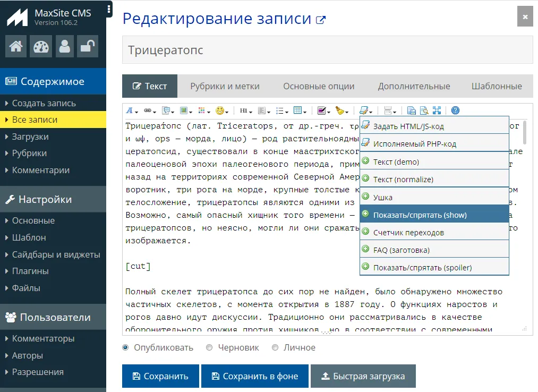
Task: Click the Быстрая загрузка button
Action: tap(363, 376)
